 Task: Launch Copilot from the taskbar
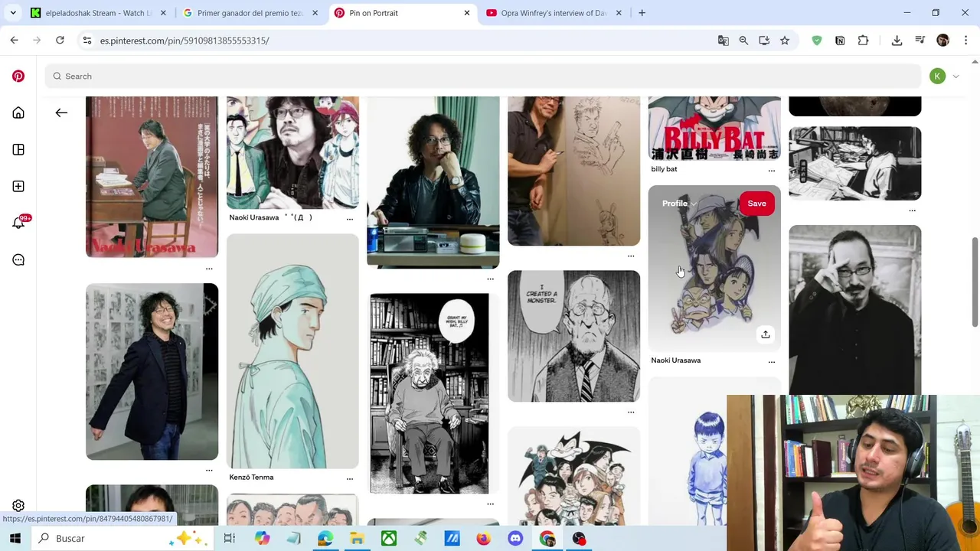pos(262,539)
